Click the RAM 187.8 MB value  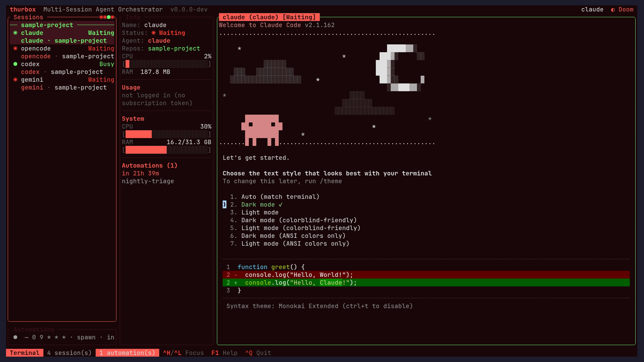(x=155, y=72)
